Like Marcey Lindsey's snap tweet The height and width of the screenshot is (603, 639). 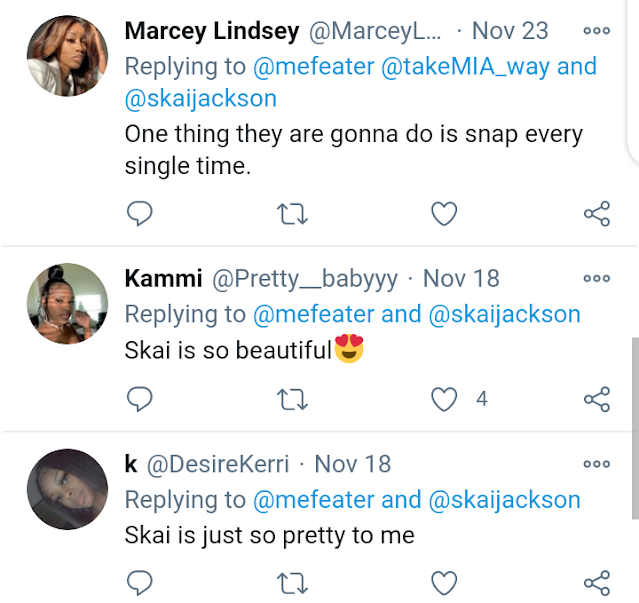click(x=443, y=213)
